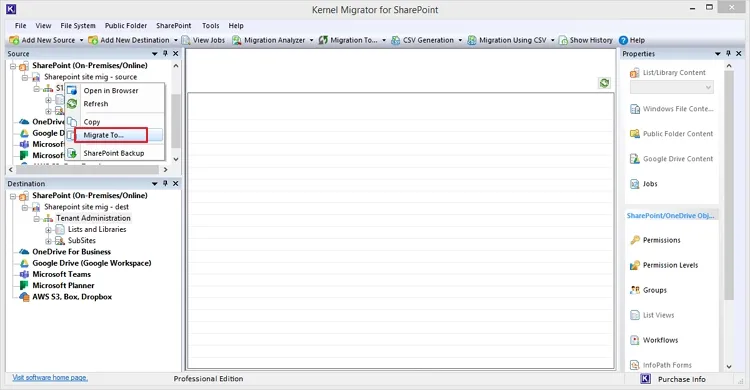Collapse Sharepoint site mig - source node
Image resolution: width=750 pixels, height=390 pixels.
25,77
